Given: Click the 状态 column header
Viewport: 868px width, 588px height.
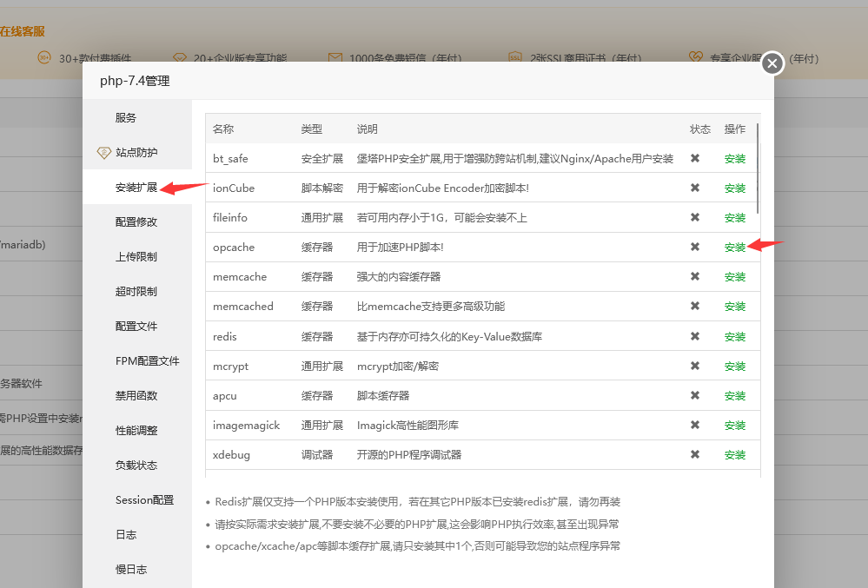Looking at the screenshot, I should tap(700, 129).
